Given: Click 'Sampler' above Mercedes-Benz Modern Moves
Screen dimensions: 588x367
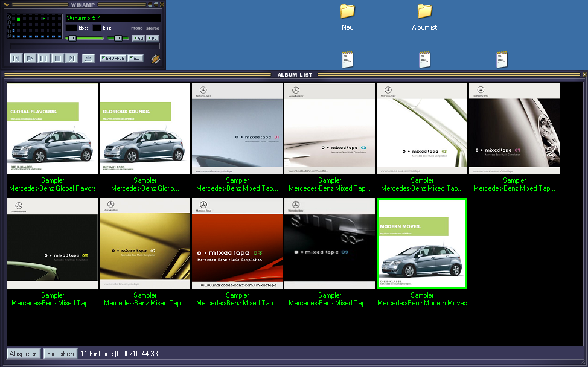Looking at the screenshot, I should 422,295.
